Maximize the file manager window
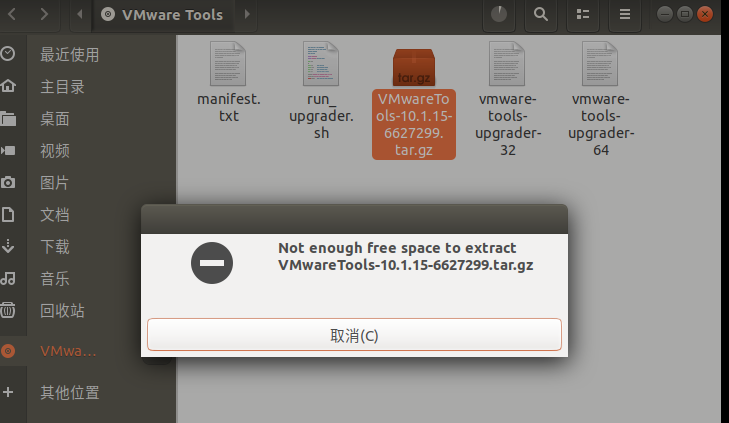The image size is (729, 423). [x=685, y=14]
